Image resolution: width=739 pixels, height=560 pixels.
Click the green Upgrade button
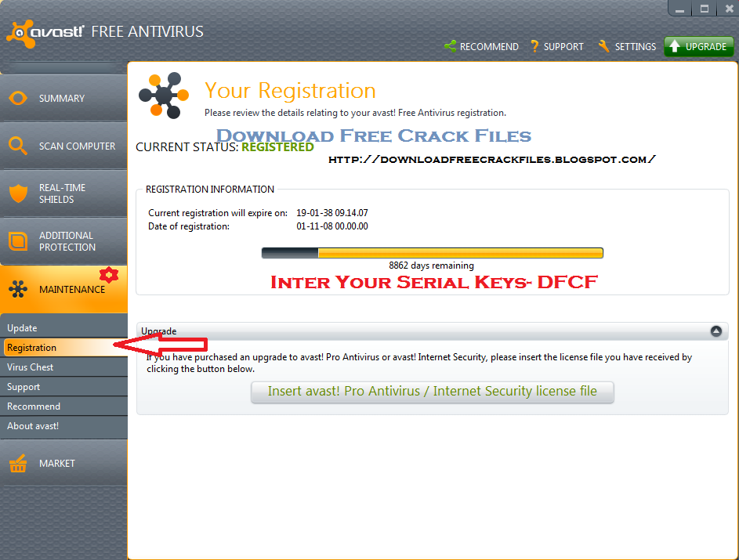[x=698, y=47]
